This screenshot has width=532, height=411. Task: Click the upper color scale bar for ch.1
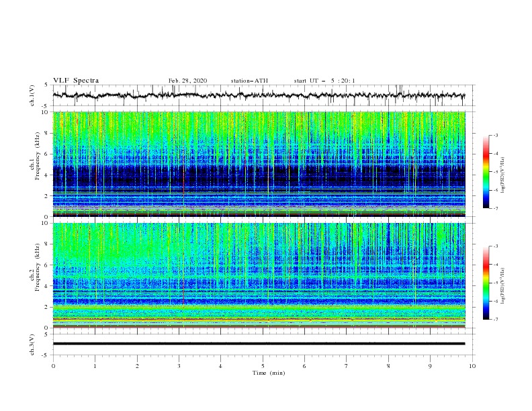coord(486,172)
